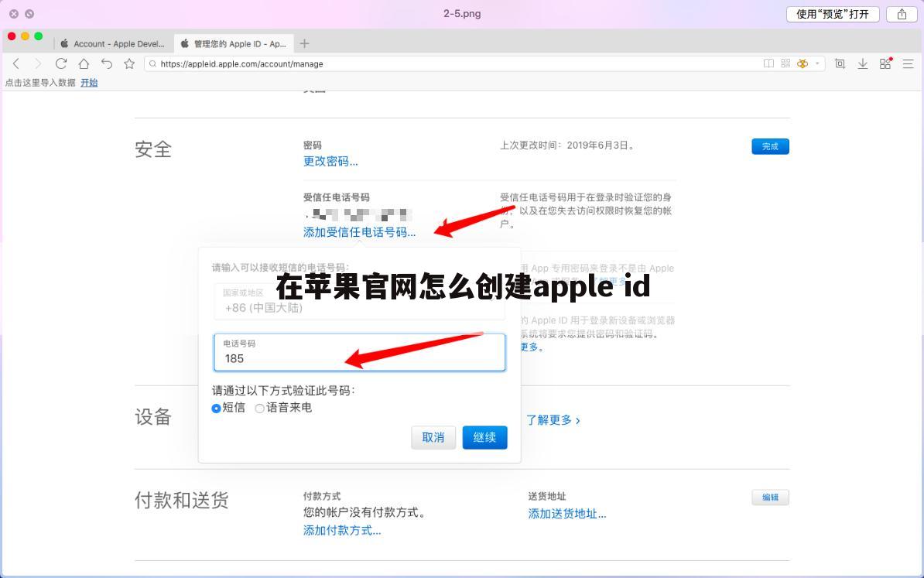Open the Reader view book icon

tap(768, 63)
